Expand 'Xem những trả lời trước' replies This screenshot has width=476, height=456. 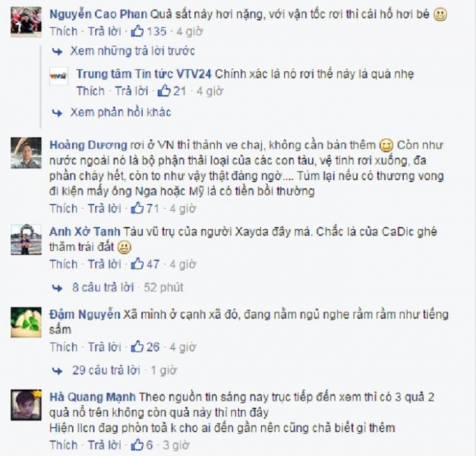click(132, 50)
